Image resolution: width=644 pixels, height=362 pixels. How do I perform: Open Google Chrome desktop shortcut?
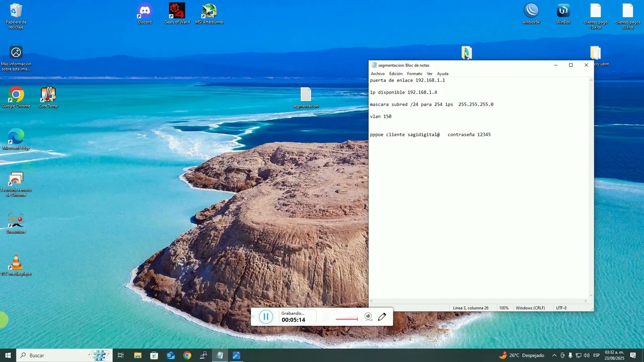pyautogui.click(x=16, y=98)
